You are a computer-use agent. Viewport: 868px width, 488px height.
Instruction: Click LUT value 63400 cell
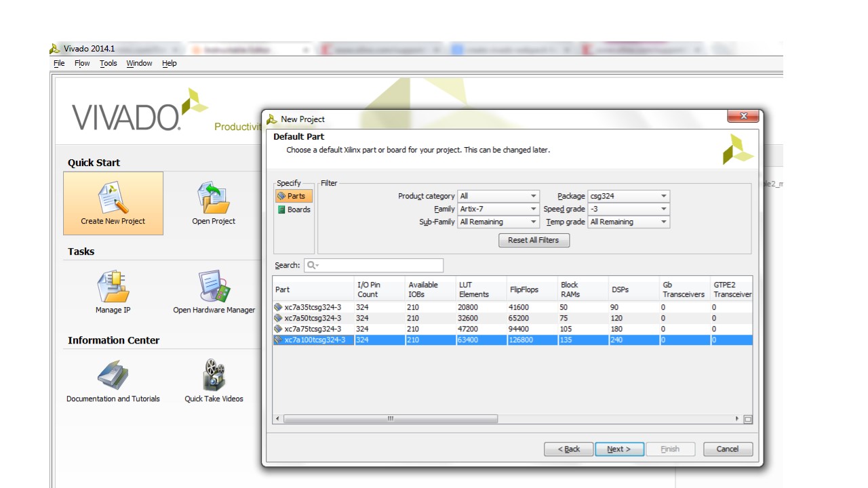click(x=481, y=340)
